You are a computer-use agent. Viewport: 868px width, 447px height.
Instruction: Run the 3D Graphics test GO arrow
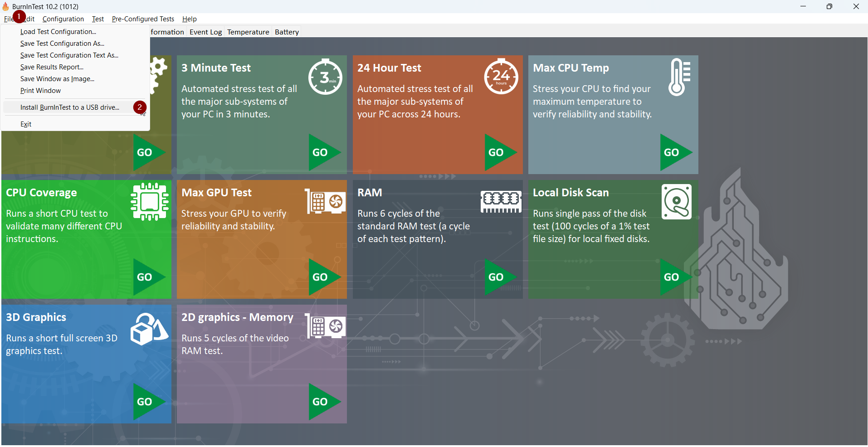[149, 402]
